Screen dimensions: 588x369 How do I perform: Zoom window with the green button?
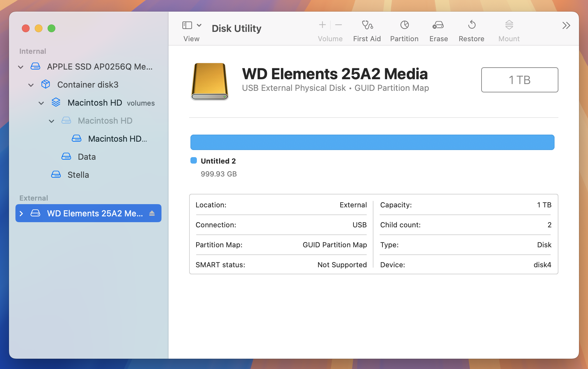pos(51,28)
